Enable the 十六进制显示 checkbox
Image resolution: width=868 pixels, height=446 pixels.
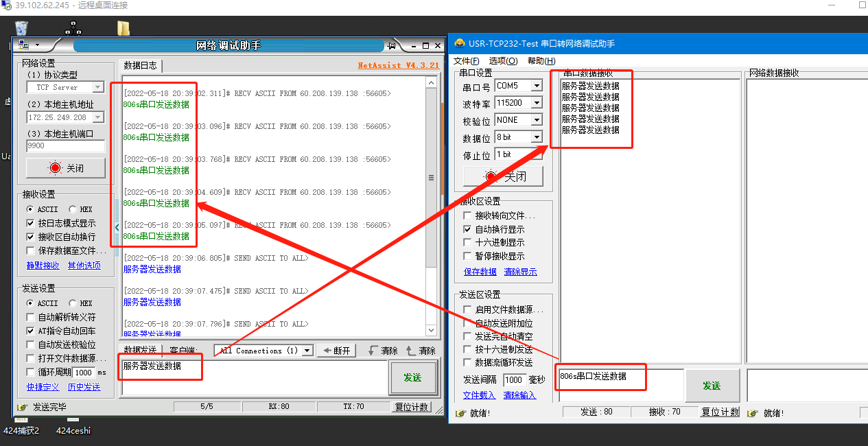point(468,242)
